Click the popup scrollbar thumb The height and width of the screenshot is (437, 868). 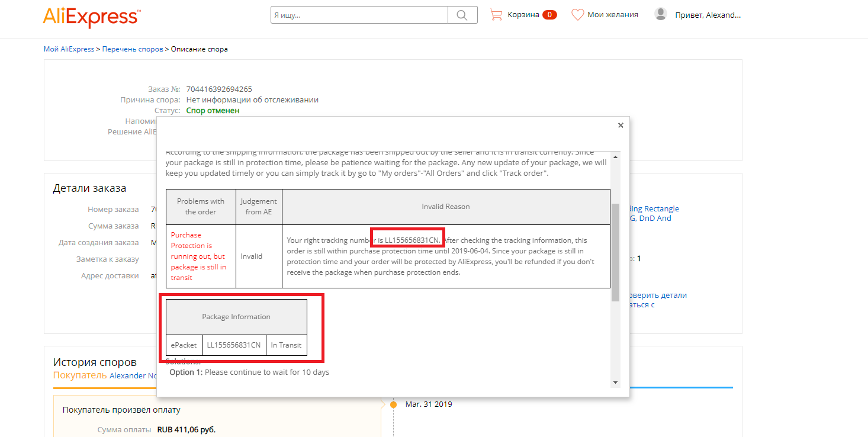(615, 252)
